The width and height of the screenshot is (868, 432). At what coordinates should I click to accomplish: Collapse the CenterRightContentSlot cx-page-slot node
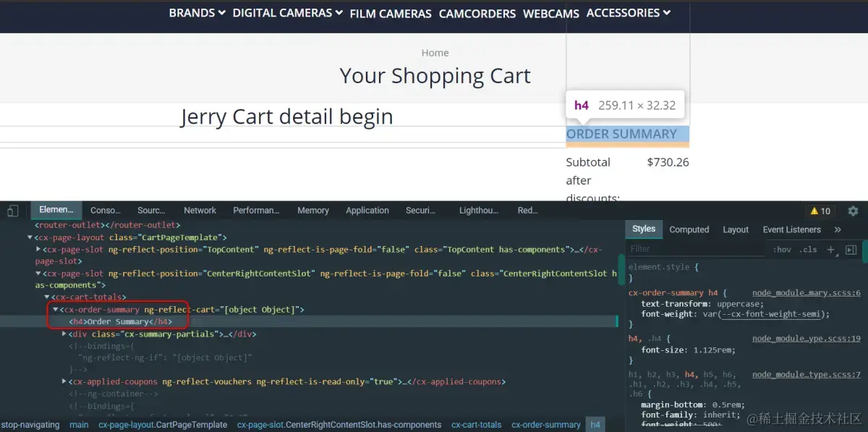pyautogui.click(x=39, y=274)
